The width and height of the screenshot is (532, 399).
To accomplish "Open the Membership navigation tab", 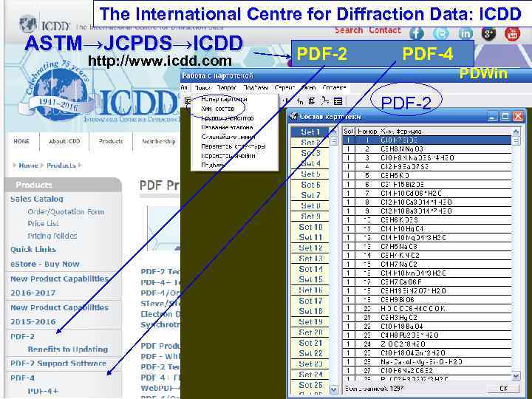I will pyautogui.click(x=158, y=141).
